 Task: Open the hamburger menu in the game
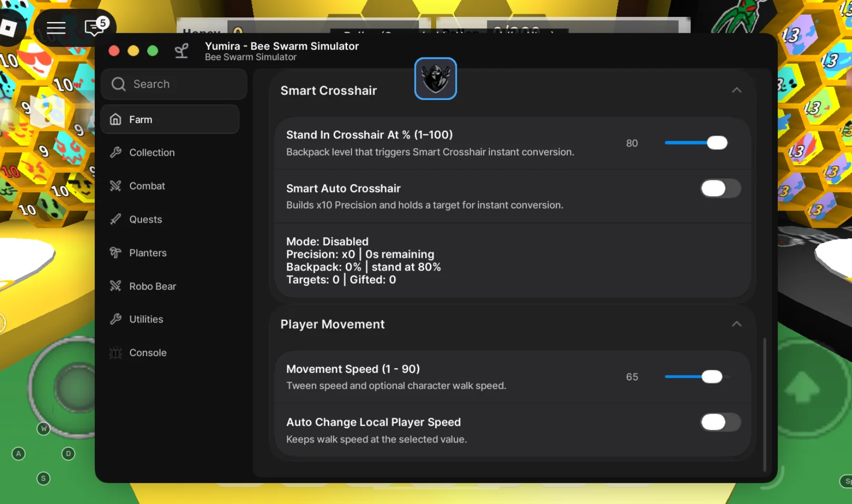click(56, 28)
